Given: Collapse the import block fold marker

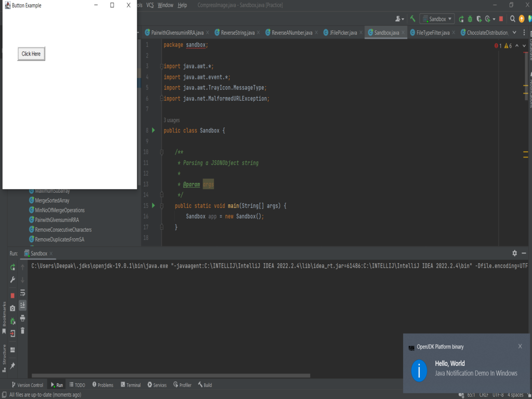Looking at the screenshot, I should (162, 66).
